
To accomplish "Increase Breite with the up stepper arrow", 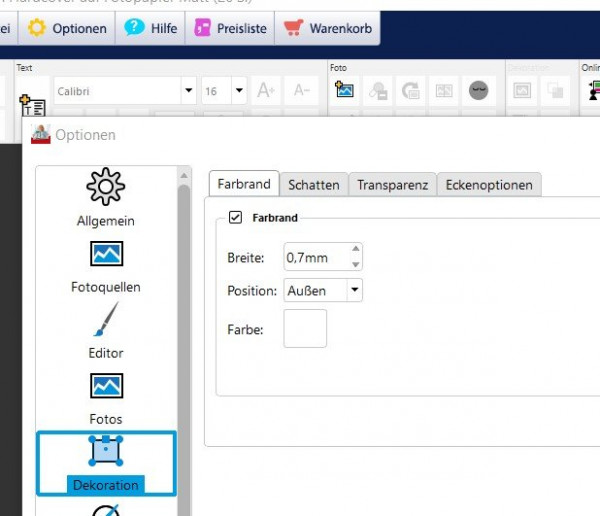I will [355, 248].
